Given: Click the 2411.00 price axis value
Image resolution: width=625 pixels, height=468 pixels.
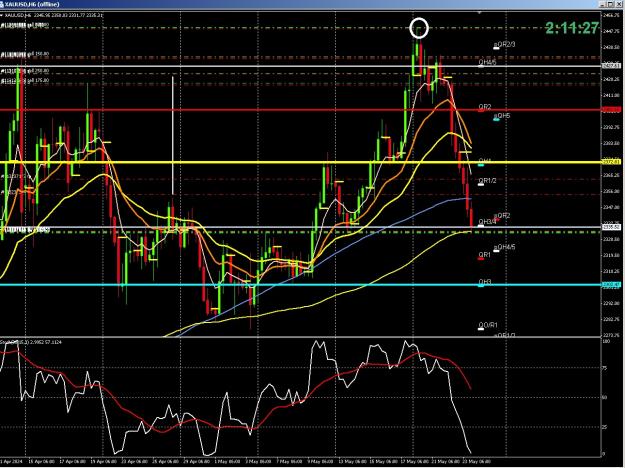Looking at the screenshot, I should (x=611, y=95).
